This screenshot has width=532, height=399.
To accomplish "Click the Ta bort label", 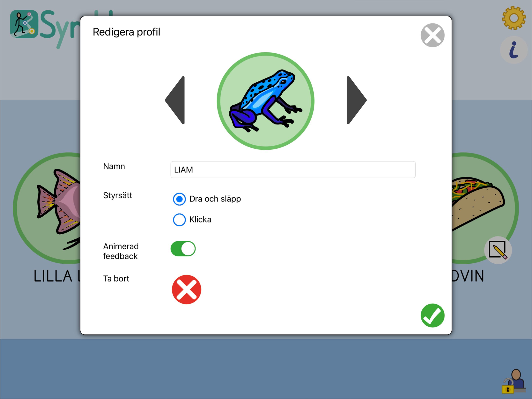I will pos(116,278).
